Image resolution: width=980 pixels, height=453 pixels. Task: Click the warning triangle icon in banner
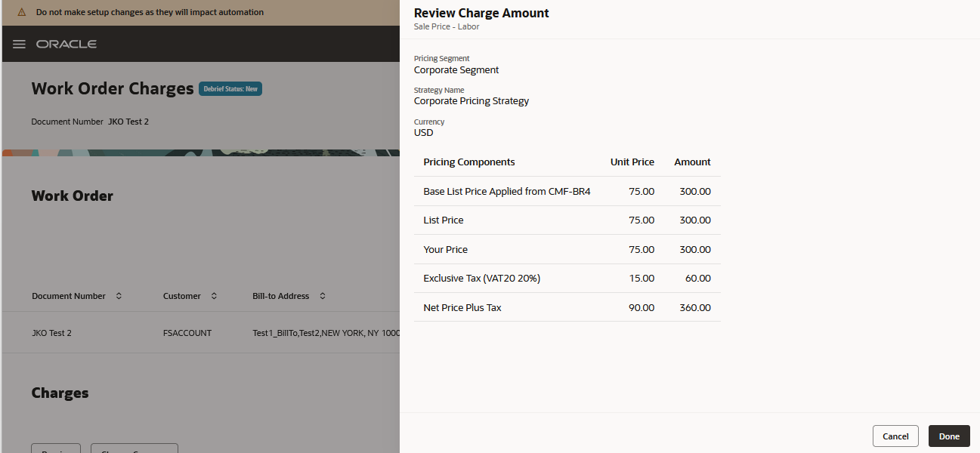pyautogui.click(x=21, y=12)
